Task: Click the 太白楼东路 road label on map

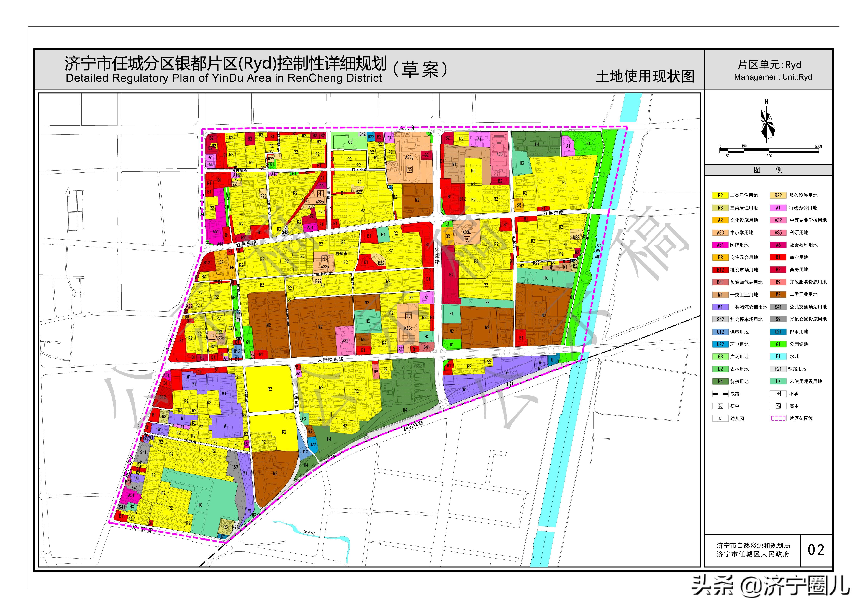Action: click(x=330, y=360)
